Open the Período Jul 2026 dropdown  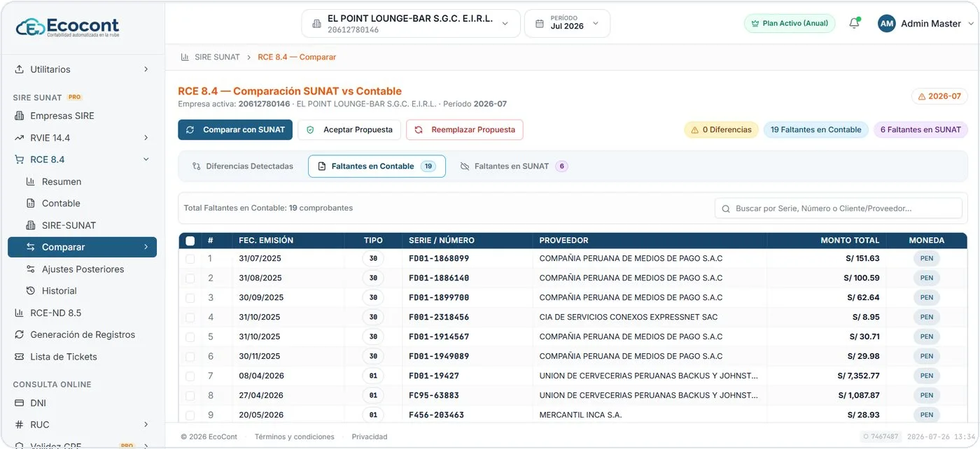pos(567,24)
